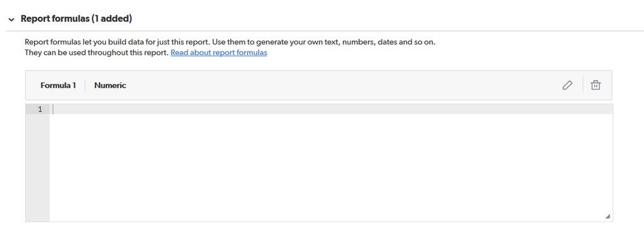This screenshot has width=644, height=235.
Task: Click the empty gutter below line number 1
Action: click(x=37, y=168)
